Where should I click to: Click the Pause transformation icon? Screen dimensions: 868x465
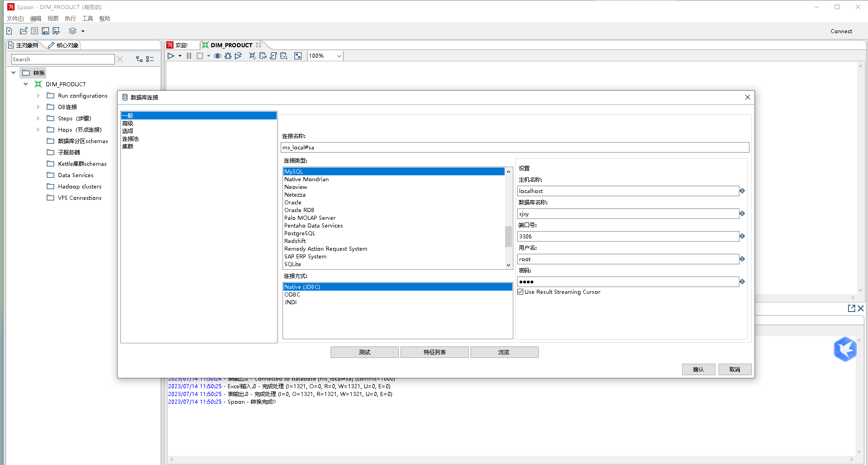coord(189,56)
